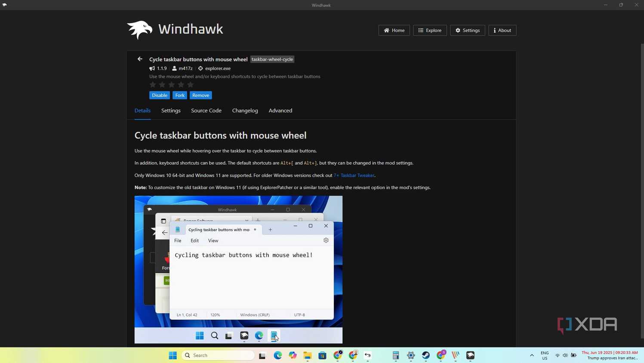
Task: Switch to Chrome with the purple profile badge
Action: (441, 355)
